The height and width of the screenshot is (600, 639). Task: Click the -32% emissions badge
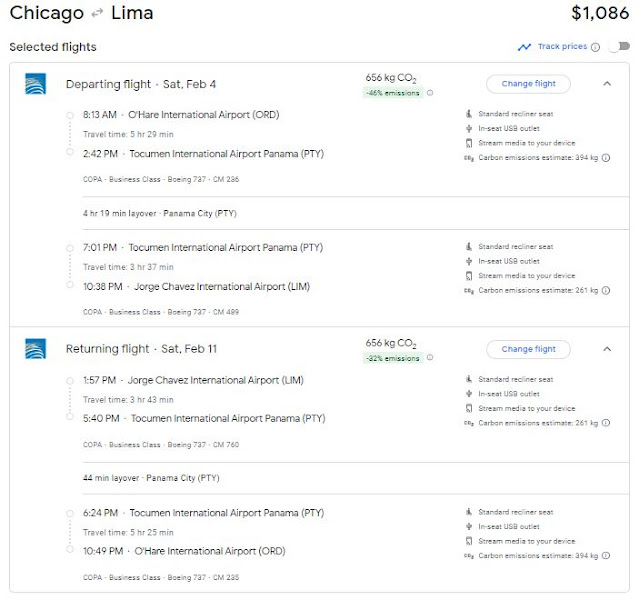392,358
